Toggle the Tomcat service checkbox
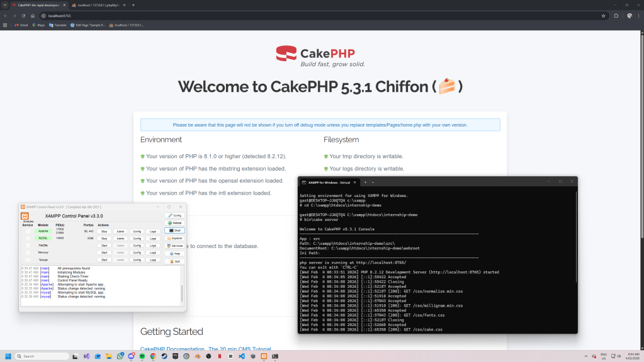The image size is (644, 362). pyautogui.click(x=28, y=259)
